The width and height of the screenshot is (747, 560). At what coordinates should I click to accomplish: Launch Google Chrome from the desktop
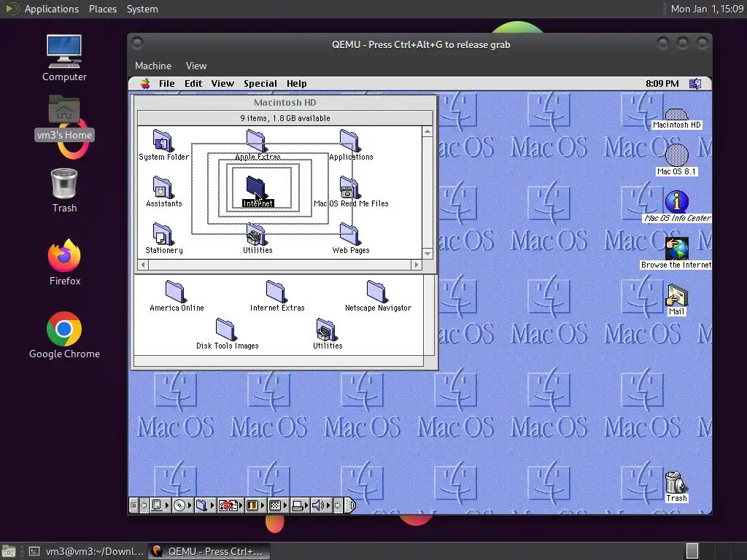point(64,335)
